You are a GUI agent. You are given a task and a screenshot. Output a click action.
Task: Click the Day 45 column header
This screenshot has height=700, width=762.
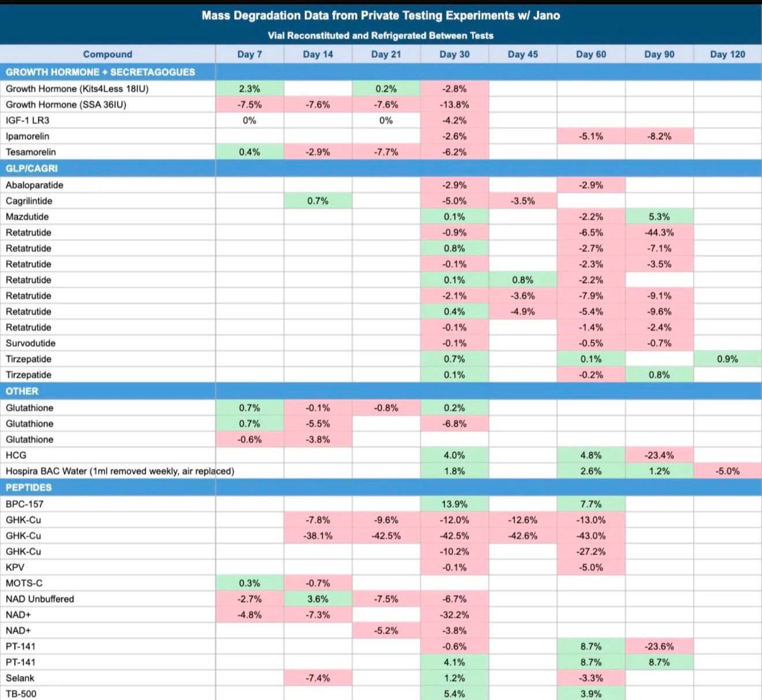[x=522, y=54]
